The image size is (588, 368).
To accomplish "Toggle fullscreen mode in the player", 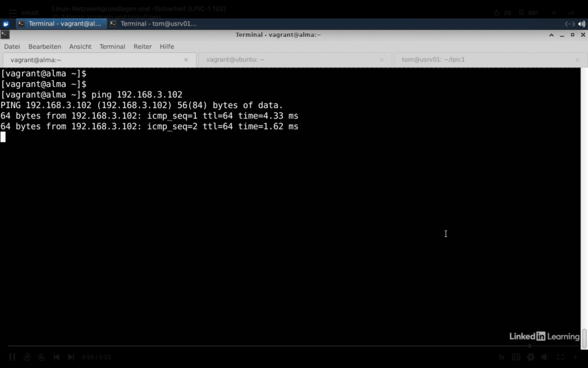I will [x=560, y=357].
